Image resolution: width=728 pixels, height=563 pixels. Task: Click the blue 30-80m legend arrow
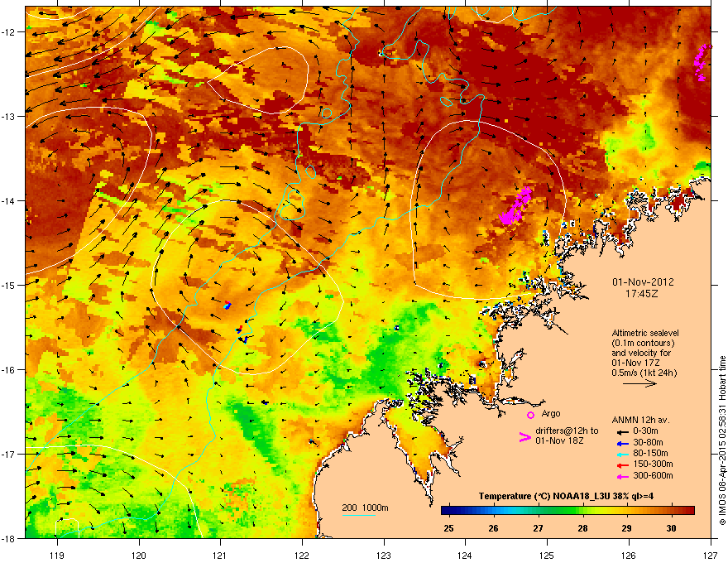(623, 443)
